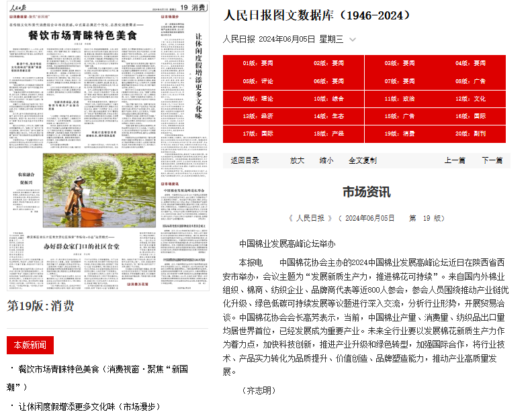Jump to 19版 消费 page
The image size is (532, 416).
coord(400,134)
